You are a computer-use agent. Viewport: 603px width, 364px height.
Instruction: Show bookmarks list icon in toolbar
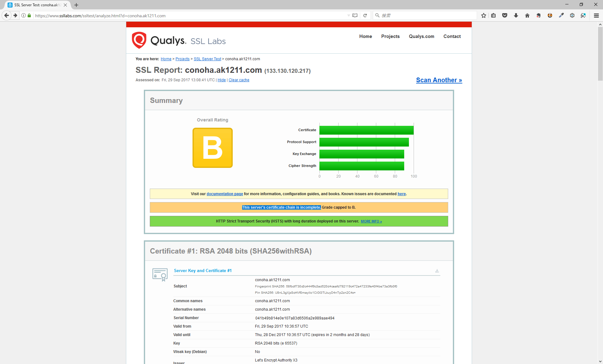[x=493, y=15]
